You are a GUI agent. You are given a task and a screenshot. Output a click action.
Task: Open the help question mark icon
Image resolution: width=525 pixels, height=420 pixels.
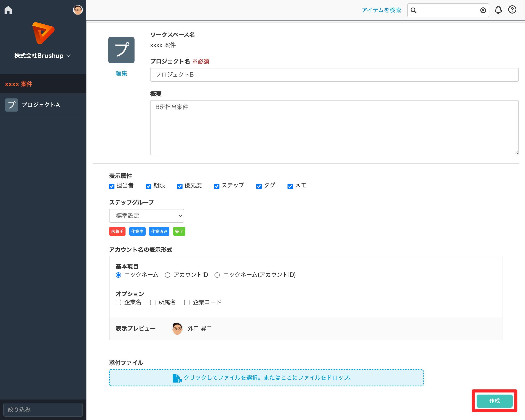pyautogui.click(x=512, y=10)
